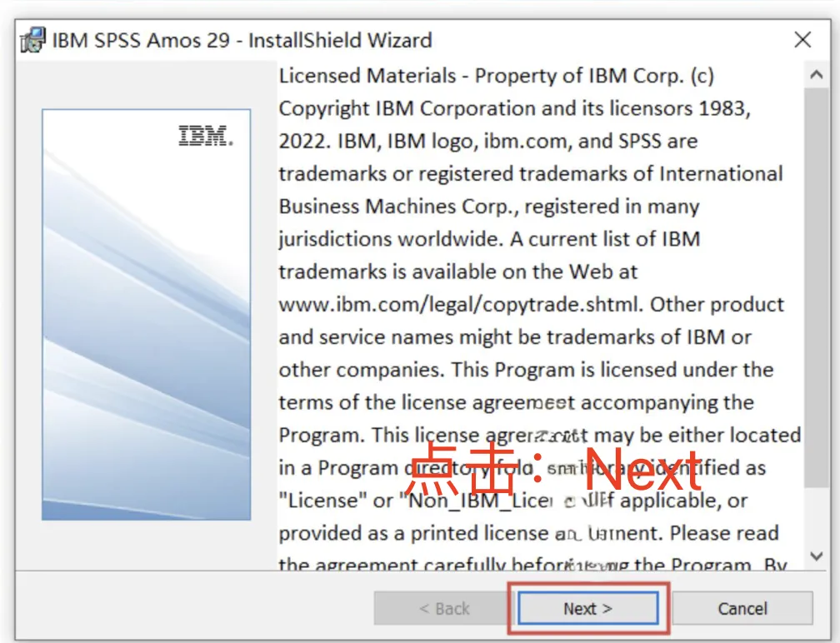Click 'Business Machines Corp., registered in many' line
This screenshot has width=840, height=643.
pos(489,207)
